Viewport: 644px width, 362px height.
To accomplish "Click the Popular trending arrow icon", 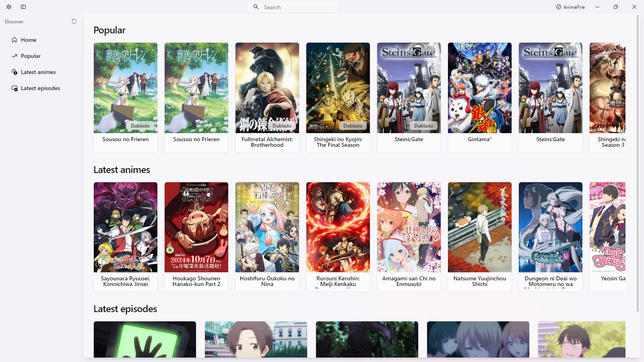I will [14, 56].
